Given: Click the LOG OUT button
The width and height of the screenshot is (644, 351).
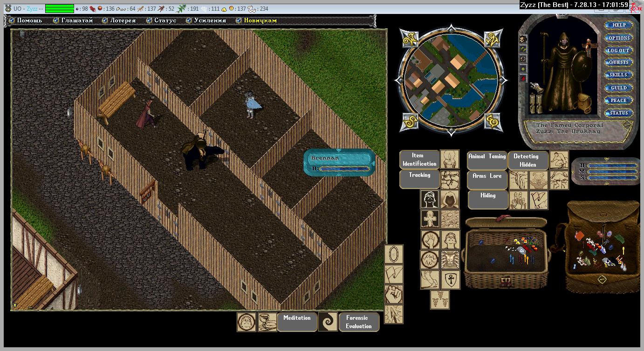Looking at the screenshot, I should [x=618, y=50].
